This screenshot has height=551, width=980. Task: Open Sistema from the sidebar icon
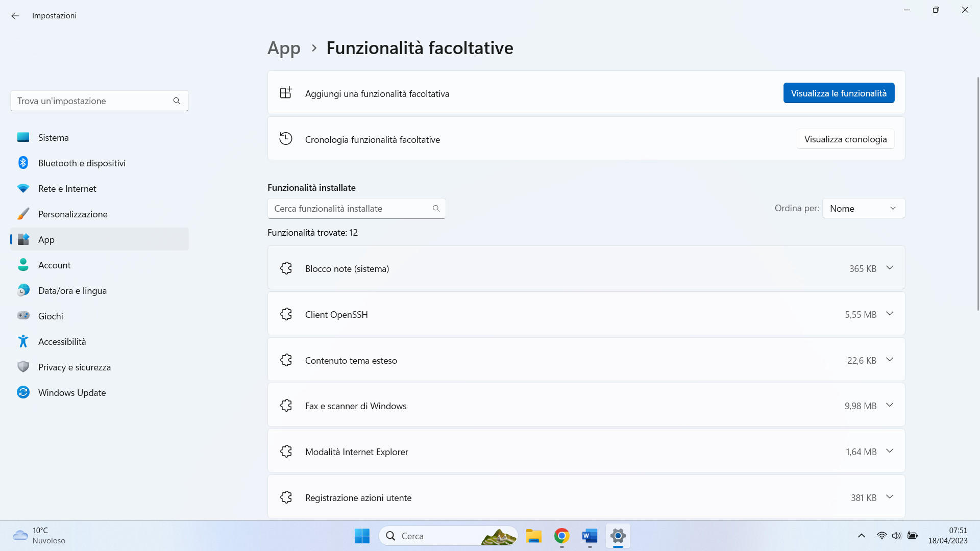(23, 137)
